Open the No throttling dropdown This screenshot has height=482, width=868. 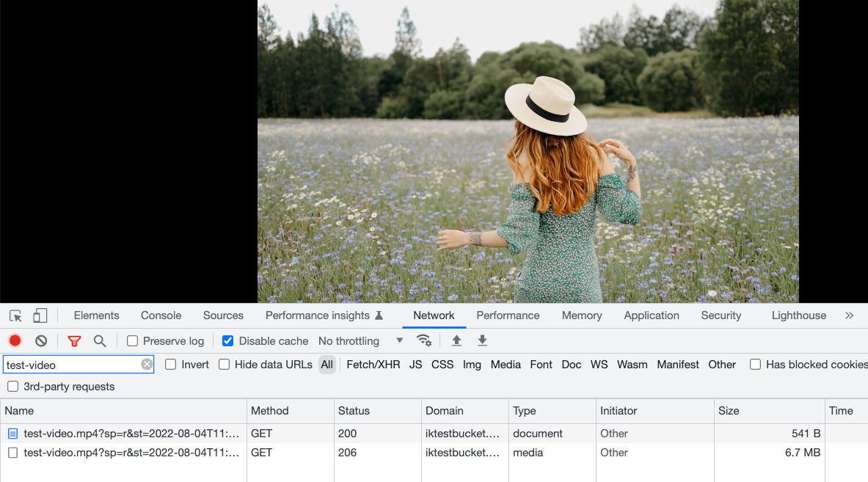point(360,341)
